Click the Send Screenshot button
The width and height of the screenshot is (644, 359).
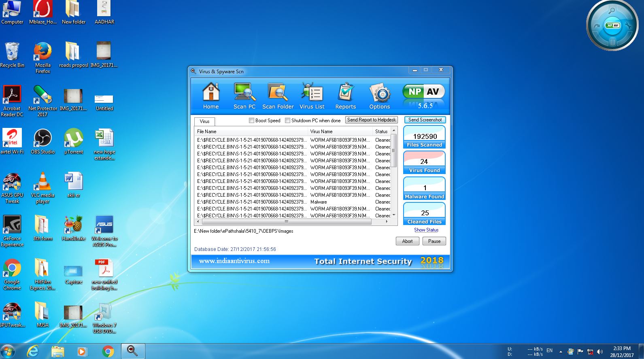pos(425,120)
